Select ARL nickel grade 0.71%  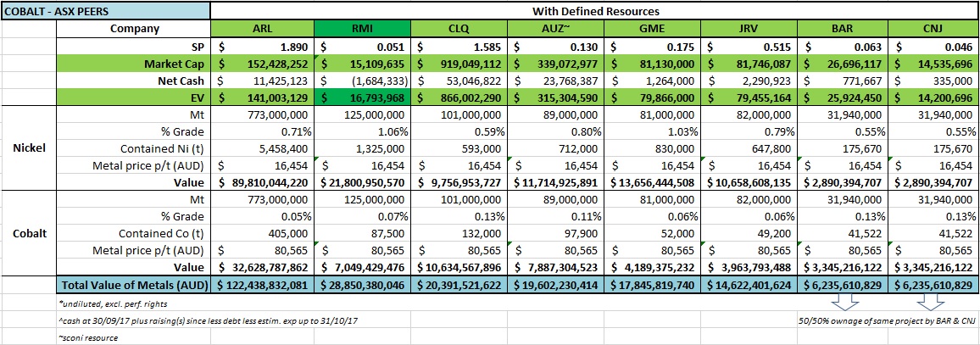tap(263, 132)
